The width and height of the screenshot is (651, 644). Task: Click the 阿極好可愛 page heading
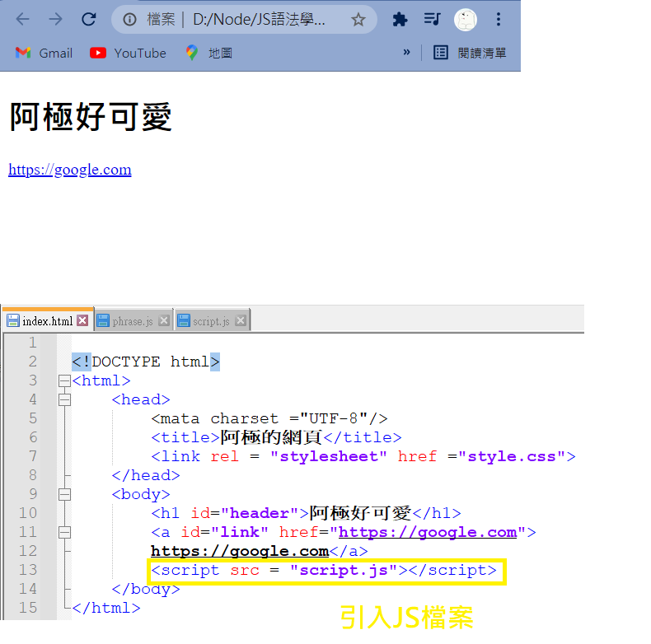pos(91,117)
